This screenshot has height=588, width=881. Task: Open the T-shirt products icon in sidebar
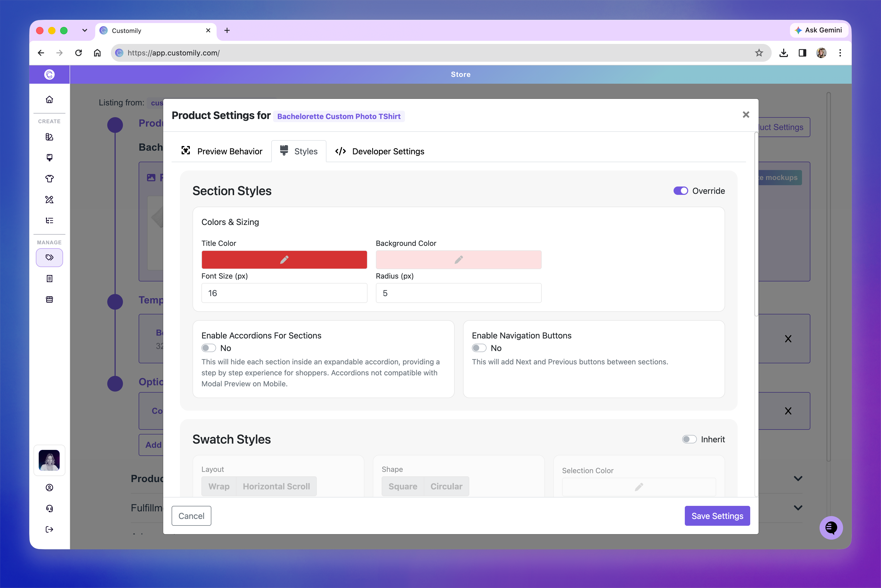point(49,178)
